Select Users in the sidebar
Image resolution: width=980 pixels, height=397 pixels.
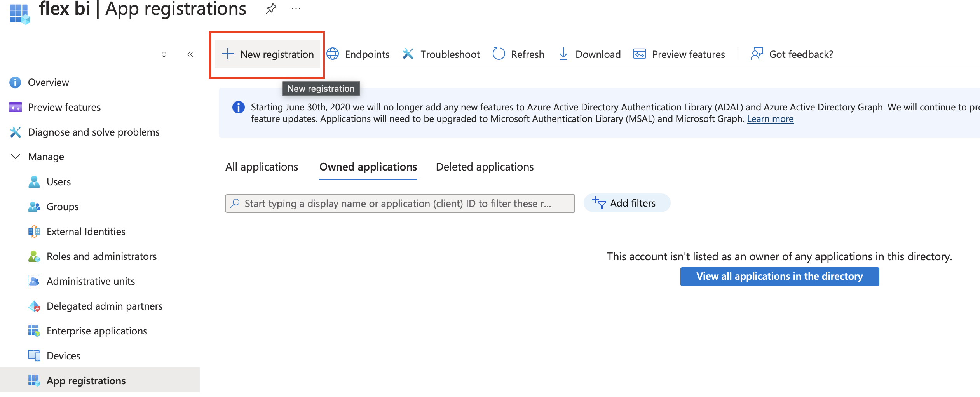(x=58, y=181)
